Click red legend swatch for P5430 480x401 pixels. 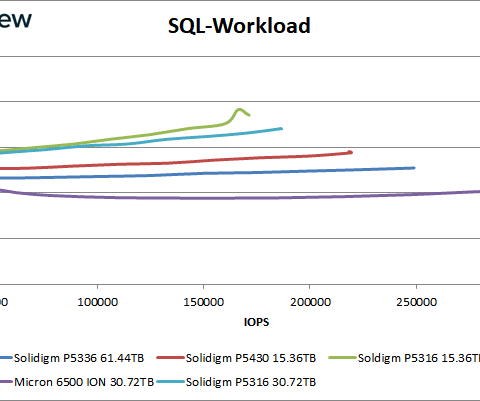click(x=170, y=358)
